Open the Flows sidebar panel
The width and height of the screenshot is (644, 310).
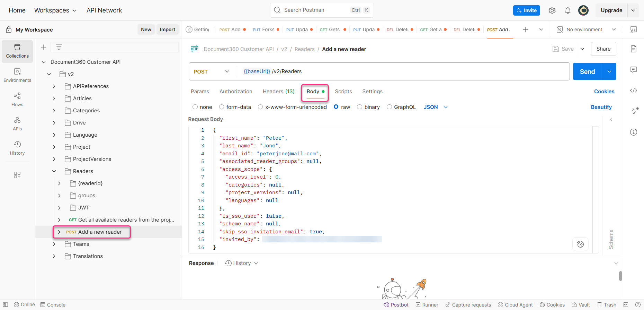pyautogui.click(x=17, y=100)
